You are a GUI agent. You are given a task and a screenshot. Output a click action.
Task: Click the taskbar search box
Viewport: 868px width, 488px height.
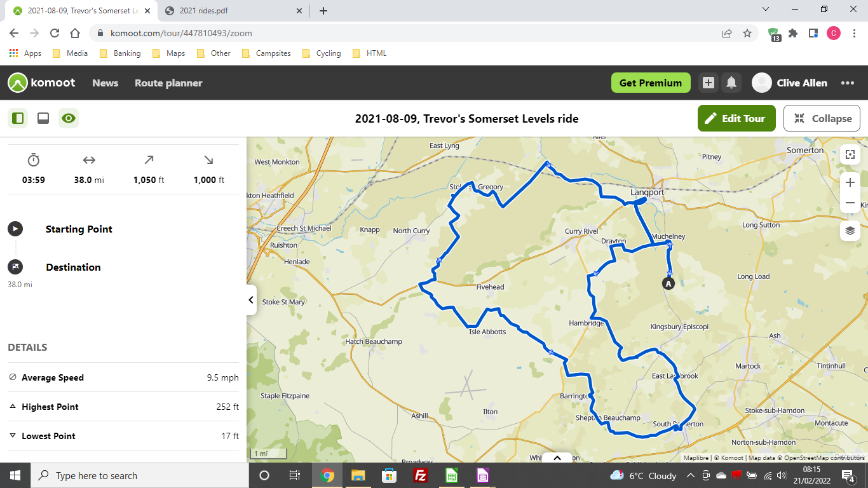tap(140, 475)
